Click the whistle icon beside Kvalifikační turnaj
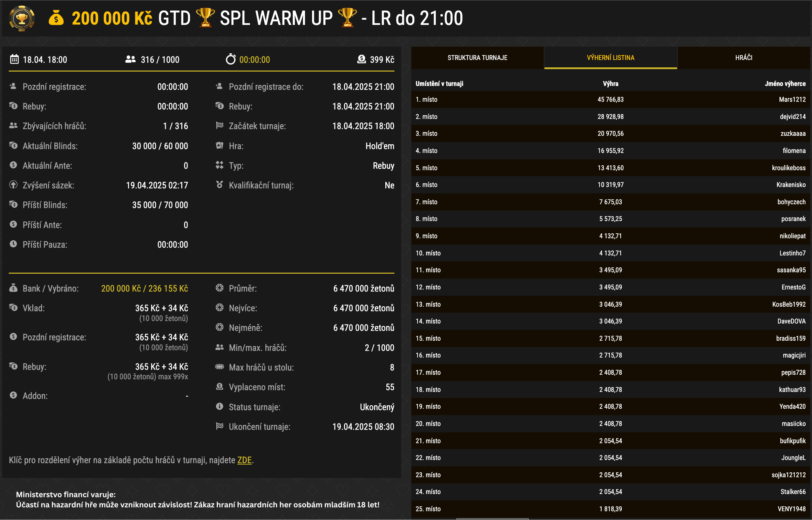The image size is (812, 520). (x=219, y=185)
